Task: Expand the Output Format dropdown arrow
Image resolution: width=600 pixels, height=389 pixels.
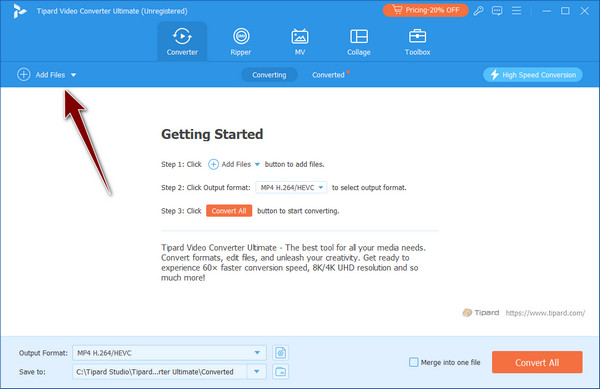Action: (x=257, y=353)
